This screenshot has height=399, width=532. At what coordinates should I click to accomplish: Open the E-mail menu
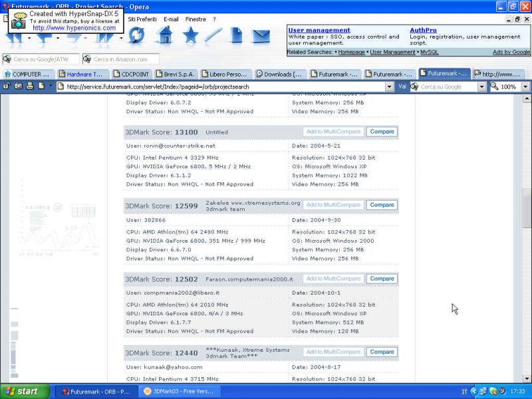click(171, 19)
